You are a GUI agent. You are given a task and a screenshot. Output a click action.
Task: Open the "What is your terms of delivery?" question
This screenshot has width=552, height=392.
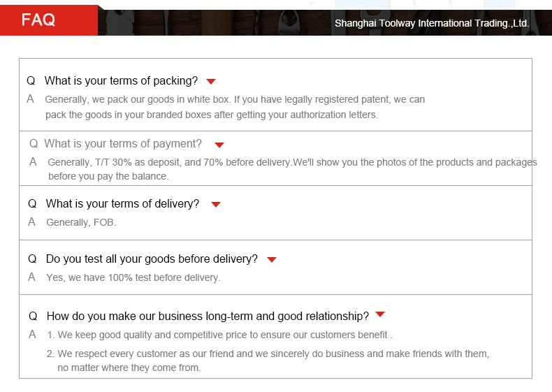122,204
